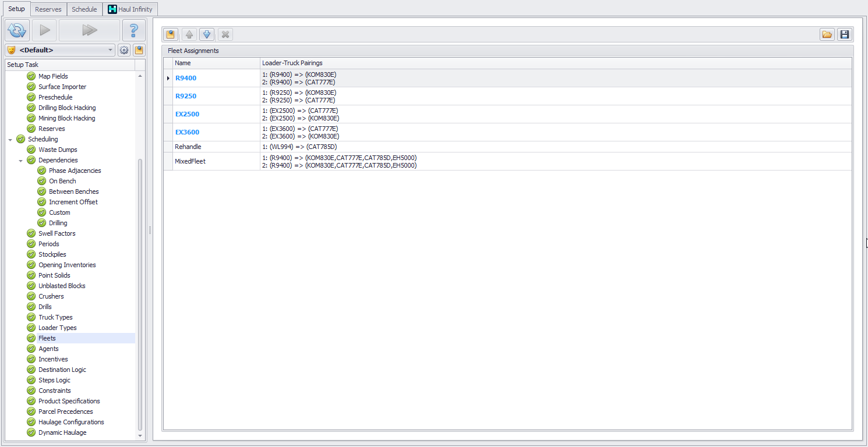
Task: Open the Waste Dumps task
Action: pos(58,150)
